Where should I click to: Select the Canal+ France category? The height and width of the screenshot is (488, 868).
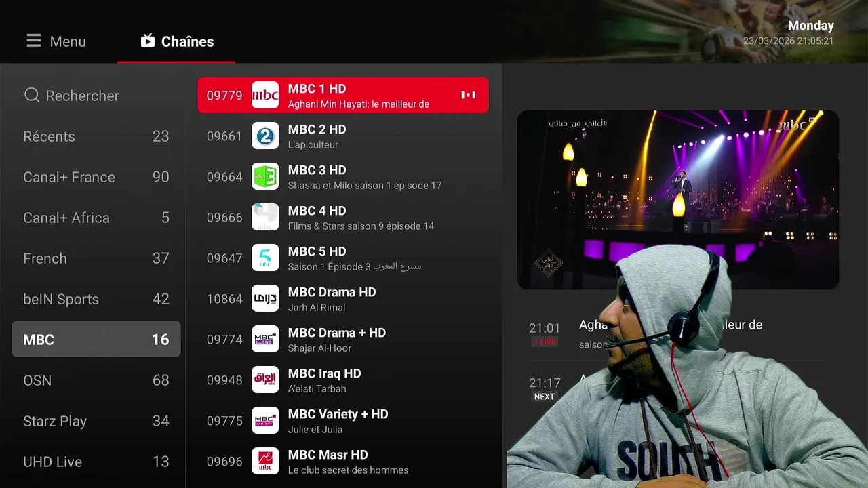click(96, 177)
